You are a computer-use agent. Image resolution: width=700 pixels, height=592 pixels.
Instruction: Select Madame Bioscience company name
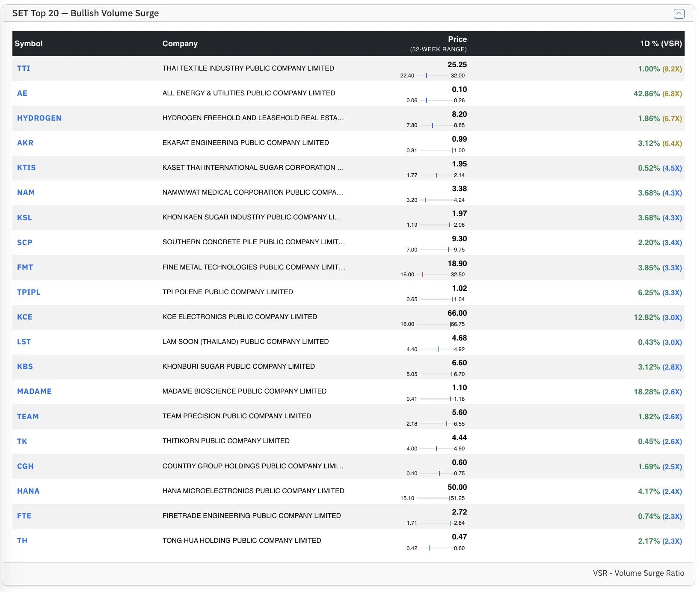point(244,391)
